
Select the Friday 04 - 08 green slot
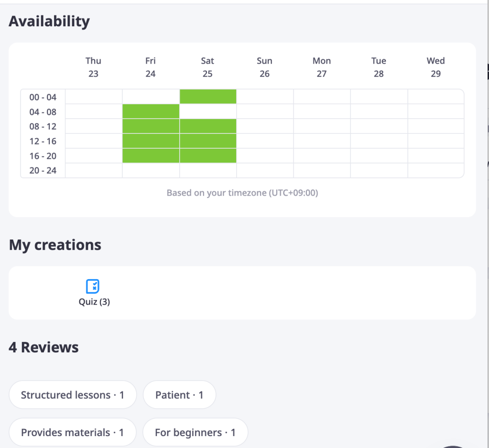151,112
